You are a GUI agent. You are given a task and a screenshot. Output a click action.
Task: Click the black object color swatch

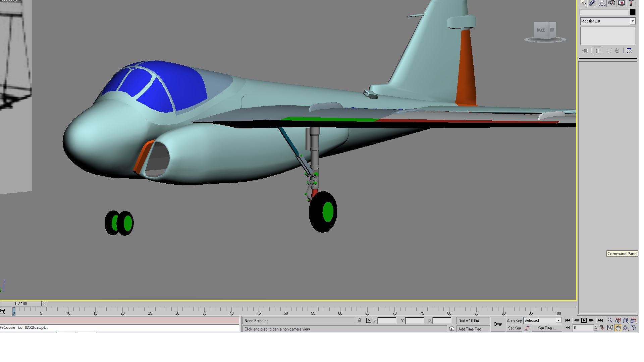click(x=633, y=12)
